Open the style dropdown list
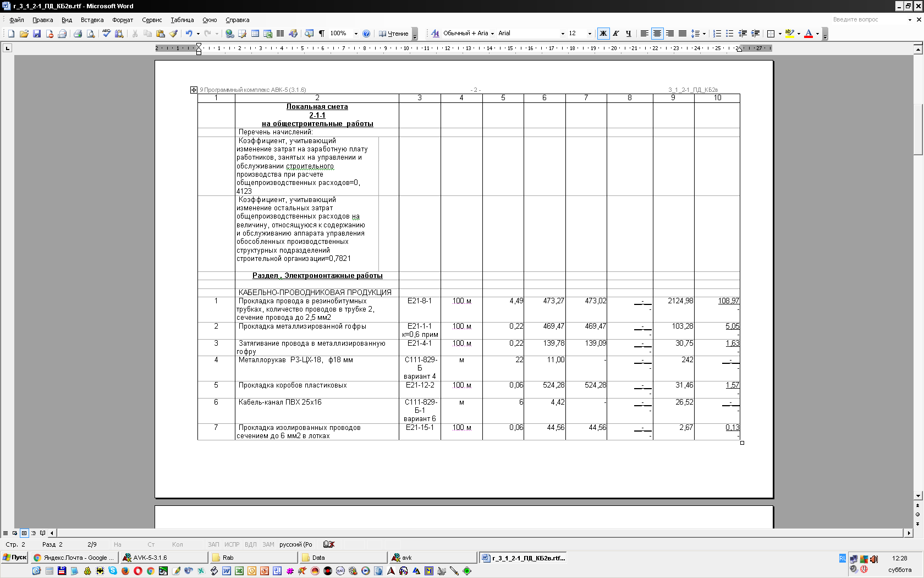The height and width of the screenshot is (578, 924). click(492, 34)
